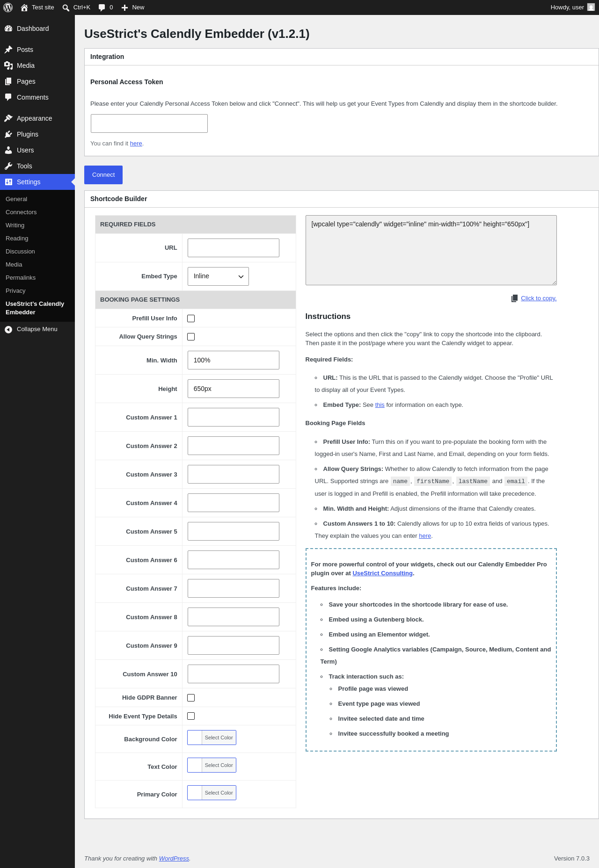Click the Collapse Menu arrow icon
Image resolution: width=599 pixels, height=868 pixels.
coord(8,329)
